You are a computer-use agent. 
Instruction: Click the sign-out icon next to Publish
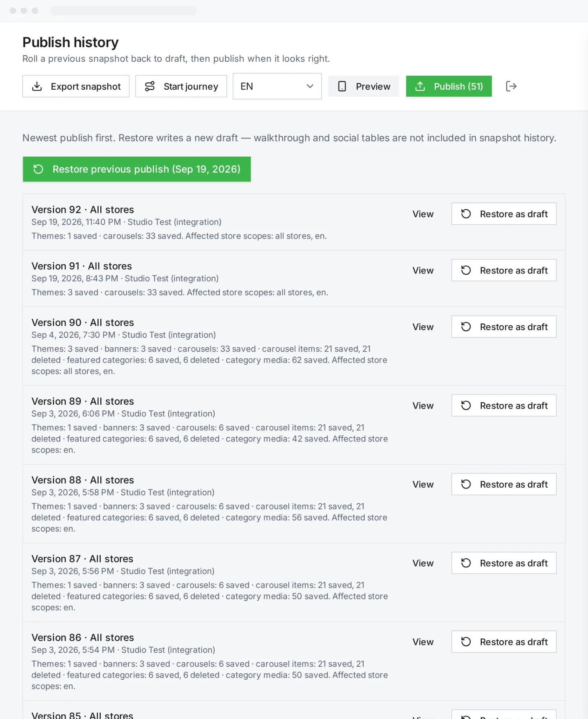click(x=511, y=86)
